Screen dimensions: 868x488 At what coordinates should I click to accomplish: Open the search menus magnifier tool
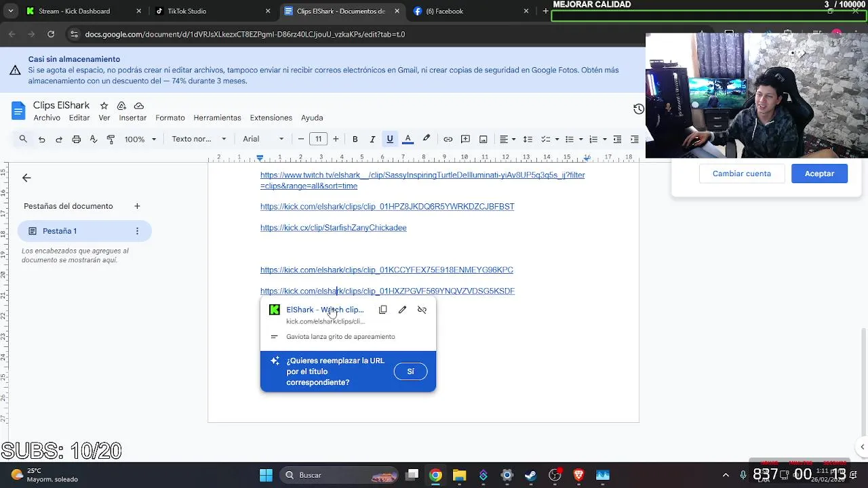point(23,139)
